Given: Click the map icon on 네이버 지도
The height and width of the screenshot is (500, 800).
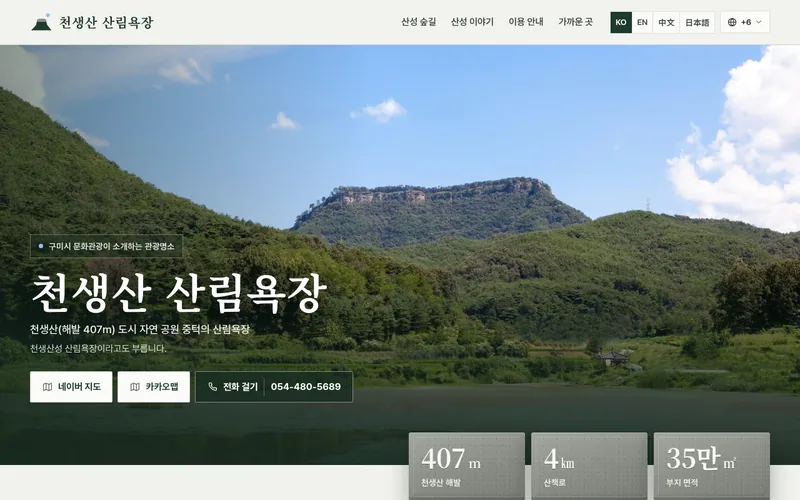Looking at the screenshot, I should click(x=47, y=387).
